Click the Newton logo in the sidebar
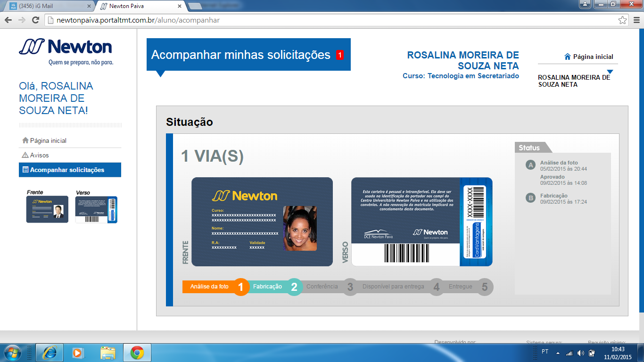This screenshot has width=644, height=362. tap(66, 51)
